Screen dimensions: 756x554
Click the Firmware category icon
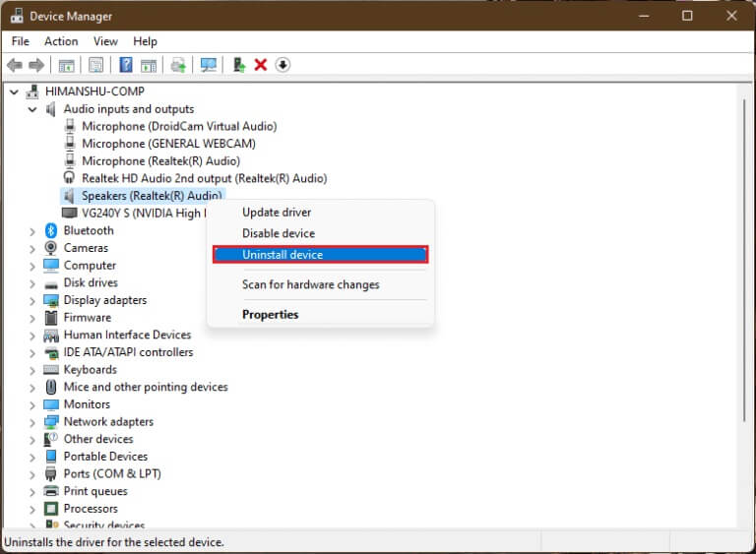point(51,318)
